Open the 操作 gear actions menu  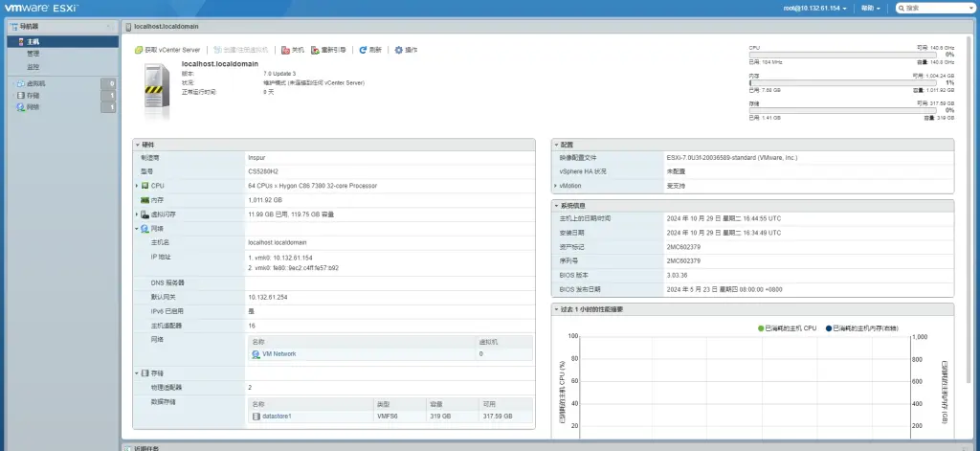tap(399, 49)
